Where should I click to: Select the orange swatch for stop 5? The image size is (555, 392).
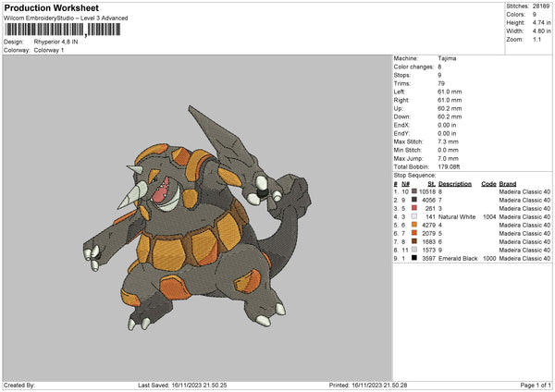click(x=415, y=225)
